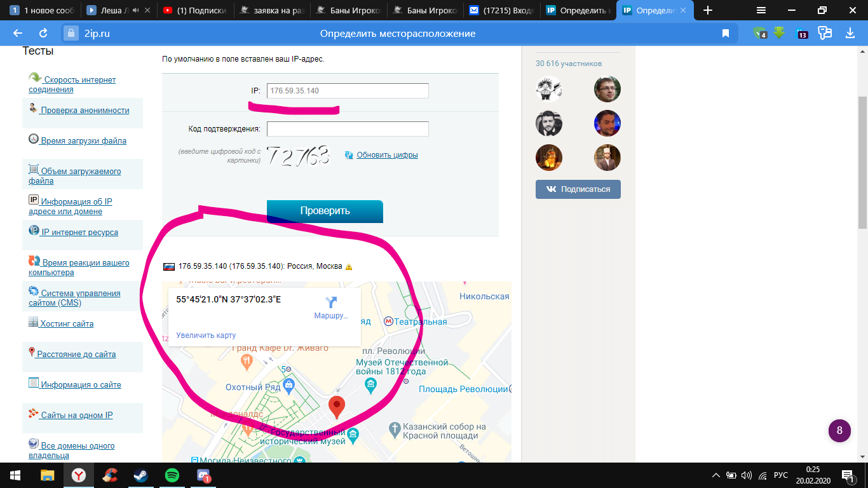Open the browser hamburger menu
This screenshot has height=488, width=868.
(x=761, y=10)
